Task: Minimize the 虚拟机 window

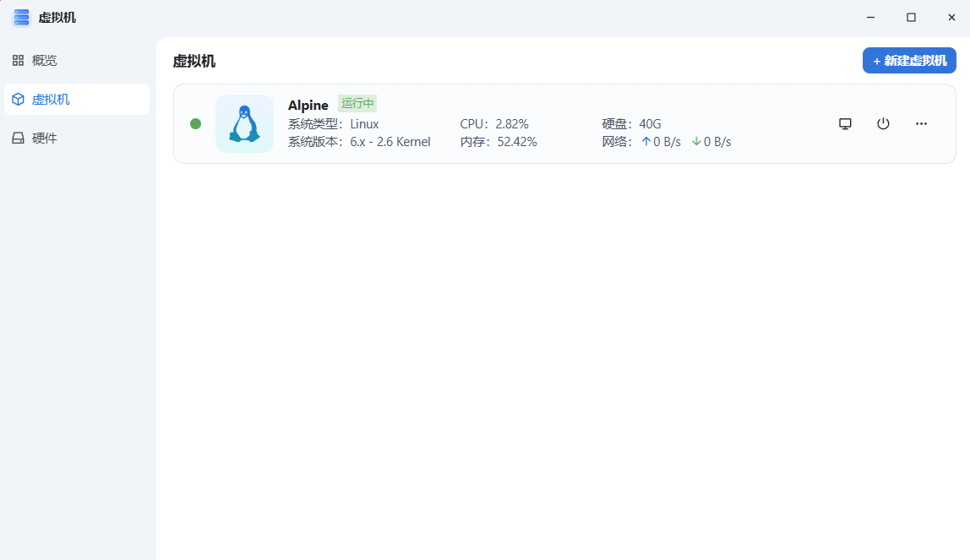Action: pyautogui.click(x=870, y=17)
